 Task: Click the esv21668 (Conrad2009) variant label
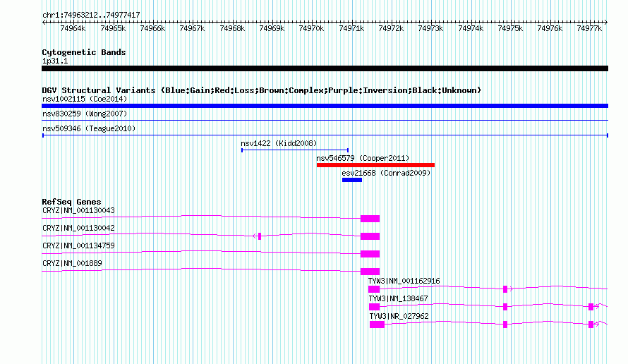coord(386,173)
